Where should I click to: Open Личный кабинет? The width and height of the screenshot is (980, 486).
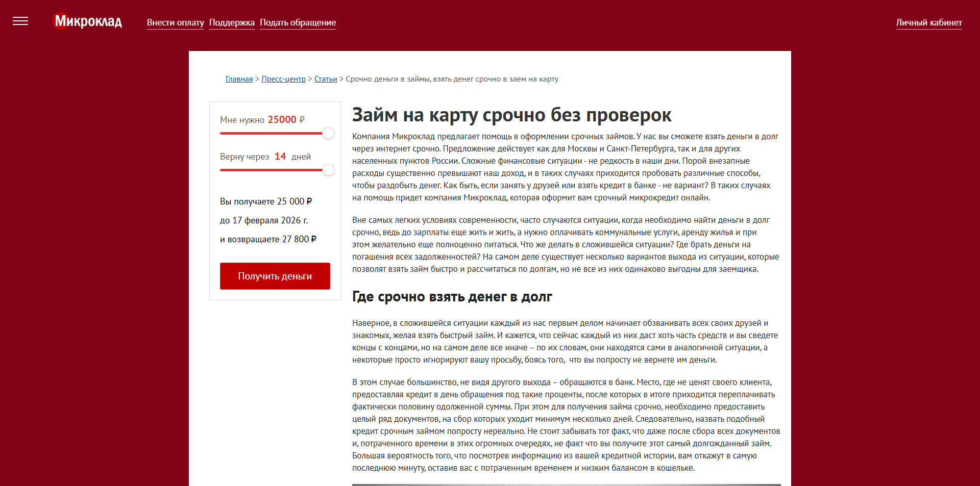coord(928,22)
